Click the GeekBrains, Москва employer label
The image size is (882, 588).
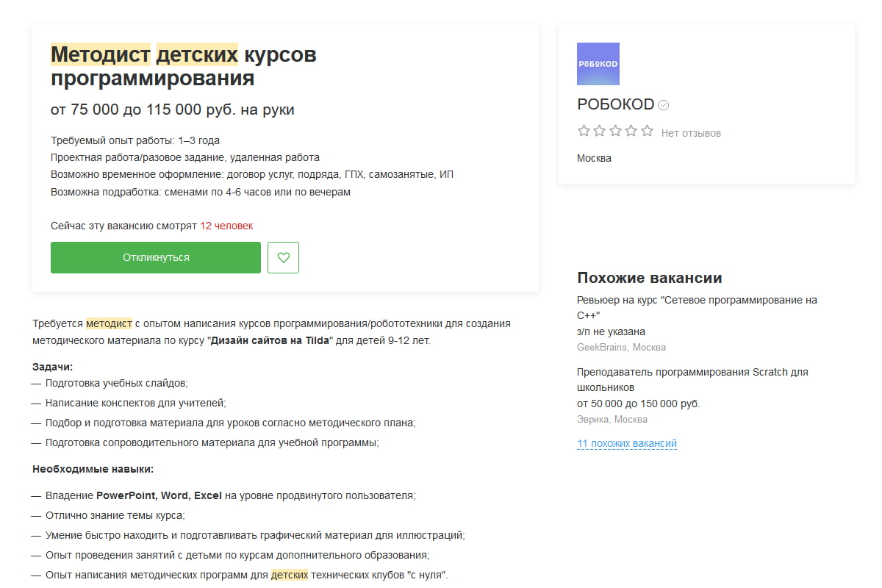tap(621, 347)
